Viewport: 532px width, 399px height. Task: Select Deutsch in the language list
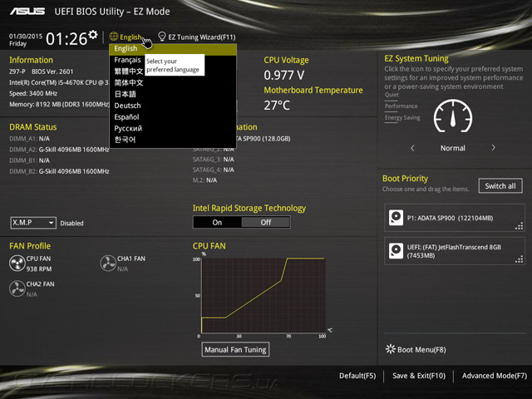[x=173, y=106]
